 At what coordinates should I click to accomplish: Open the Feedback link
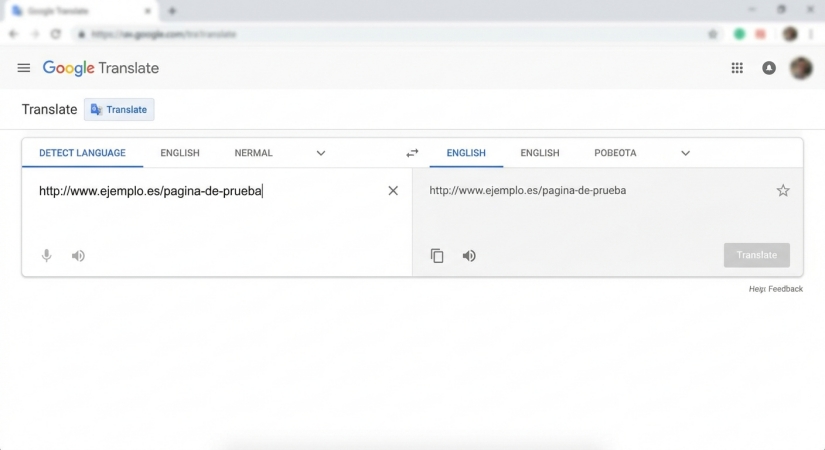tap(786, 289)
